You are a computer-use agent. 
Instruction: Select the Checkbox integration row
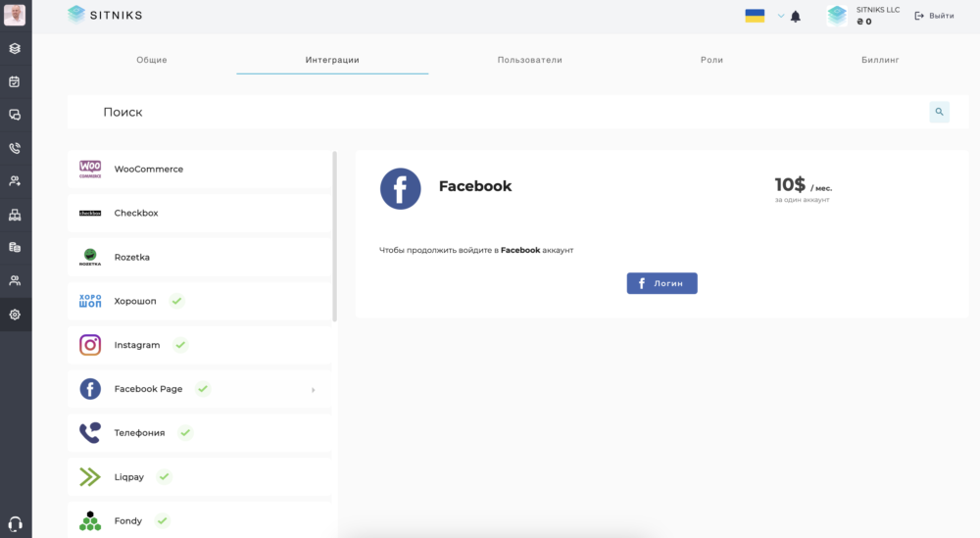click(x=199, y=213)
